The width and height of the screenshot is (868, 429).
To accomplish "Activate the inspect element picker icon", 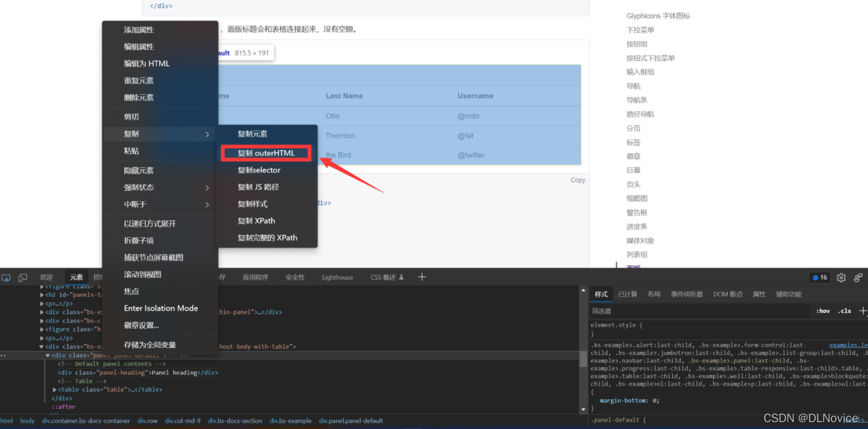I will pyautogui.click(x=6, y=278).
